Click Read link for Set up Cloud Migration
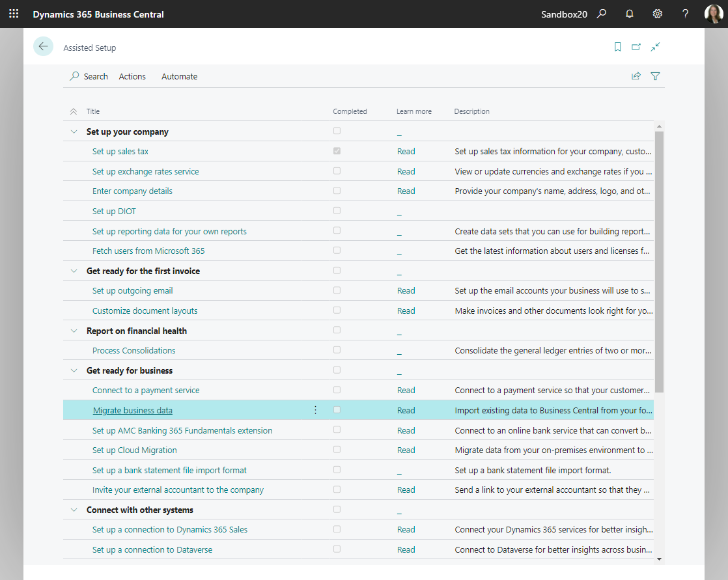 (406, 450)
